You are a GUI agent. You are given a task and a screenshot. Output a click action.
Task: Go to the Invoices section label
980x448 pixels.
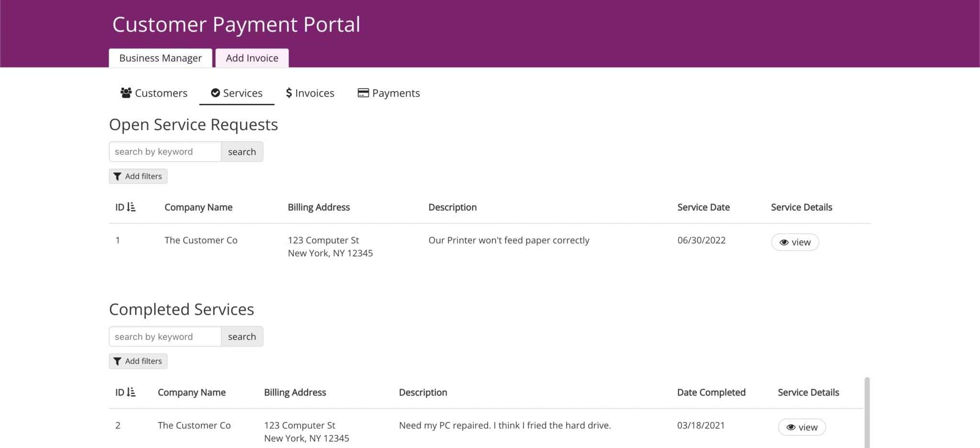314,93
